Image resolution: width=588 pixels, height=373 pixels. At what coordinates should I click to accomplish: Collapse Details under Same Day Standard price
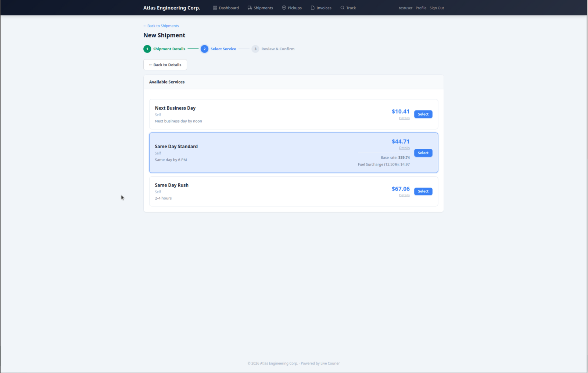coord(404,148)
